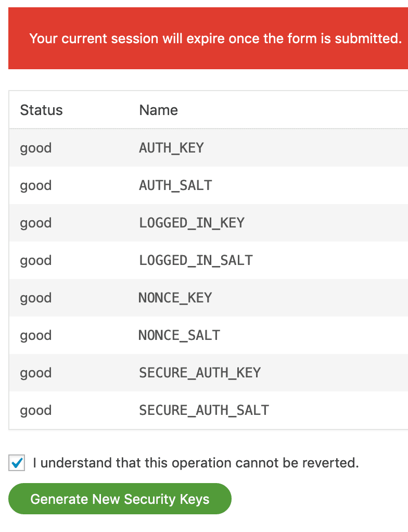Click the SECURE_AUTH_KEY row name
Screen dimensions: 408x532
tap(200, 373)
